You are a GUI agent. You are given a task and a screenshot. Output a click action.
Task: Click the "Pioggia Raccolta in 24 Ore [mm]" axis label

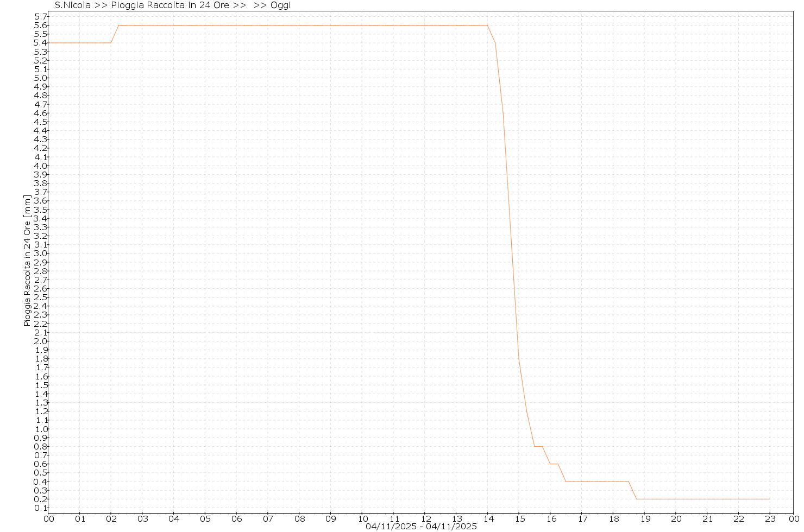(x=27, y=260)
